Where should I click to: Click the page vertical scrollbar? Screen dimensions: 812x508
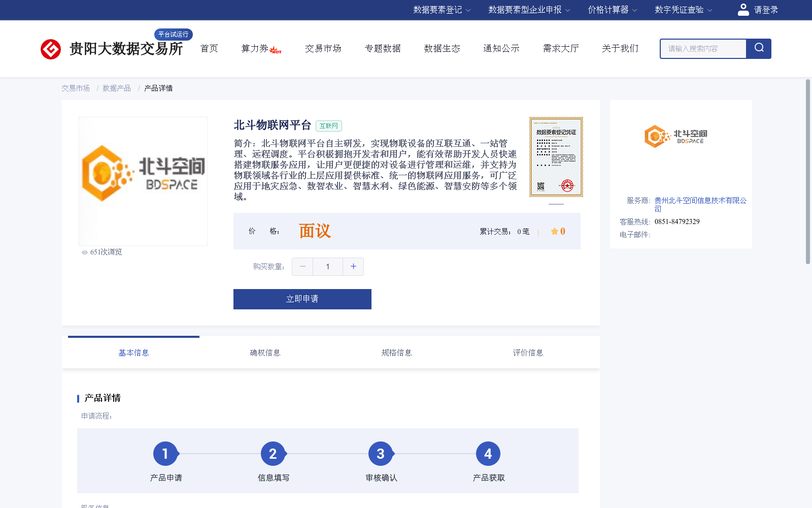[808, 172]
